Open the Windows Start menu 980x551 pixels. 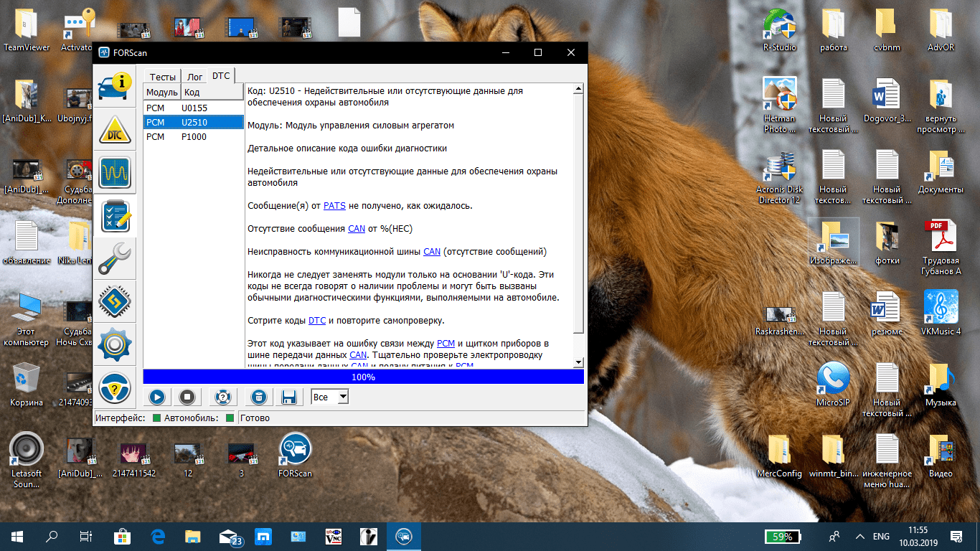[17, 536]
